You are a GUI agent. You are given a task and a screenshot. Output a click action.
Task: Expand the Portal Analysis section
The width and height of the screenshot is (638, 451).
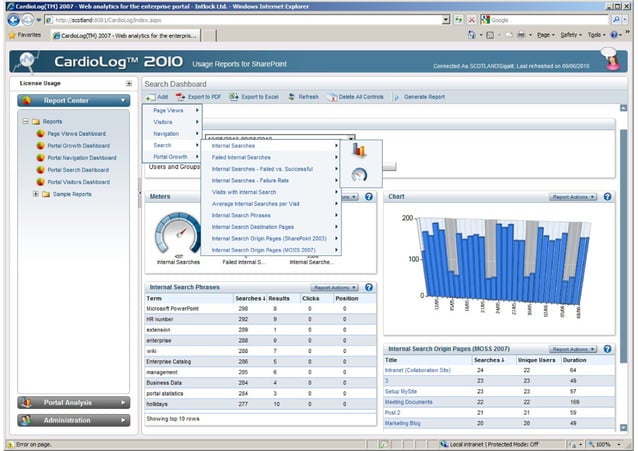pyautogui.click(x=74, y=403)
